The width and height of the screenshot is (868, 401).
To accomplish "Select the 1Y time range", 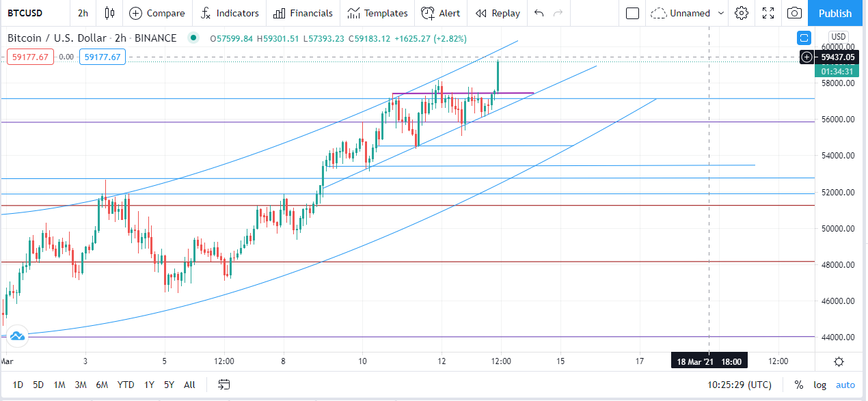I will (x=149, y=385).
